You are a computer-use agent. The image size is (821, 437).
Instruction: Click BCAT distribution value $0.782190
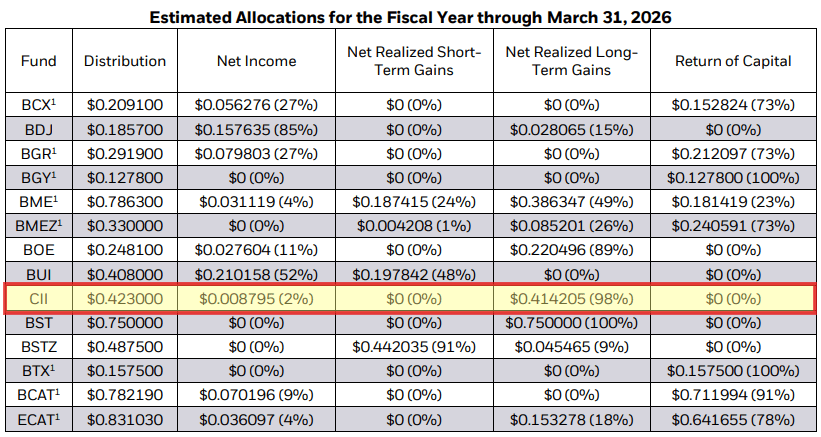pyautogui.click(x=125, y=396)
